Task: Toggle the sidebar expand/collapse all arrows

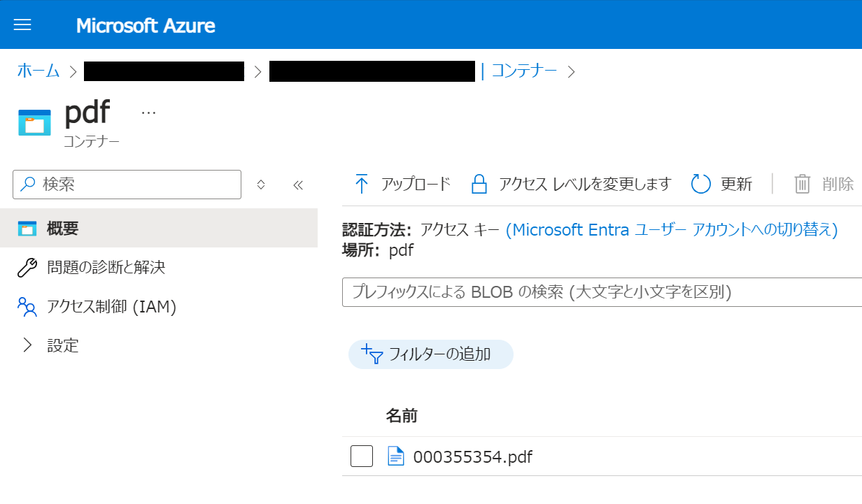Action: point(261,185)
